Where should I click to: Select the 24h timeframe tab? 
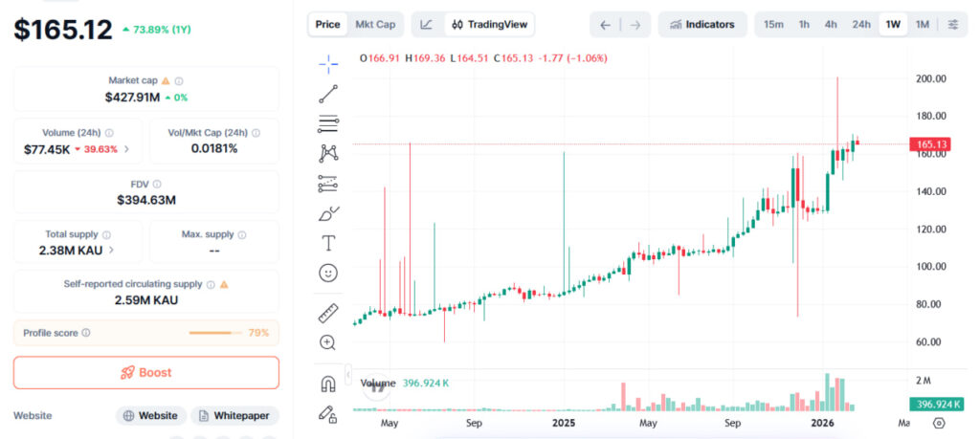861,24
